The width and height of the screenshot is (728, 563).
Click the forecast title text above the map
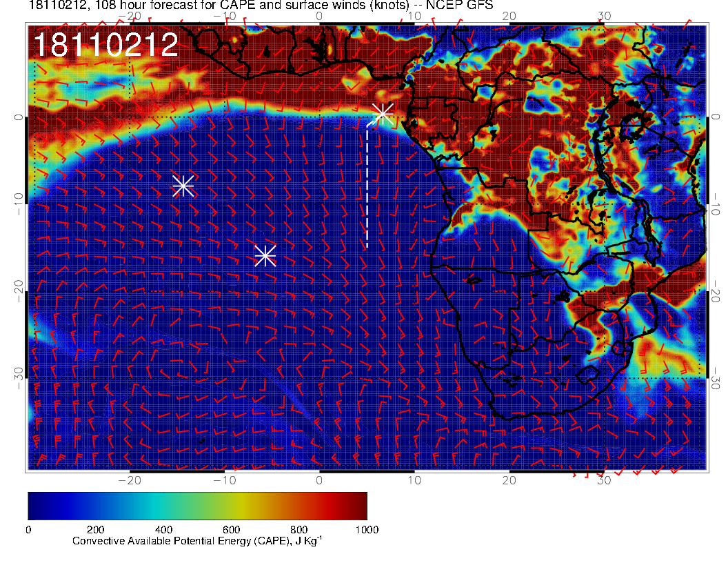click(x=261, y=5)
